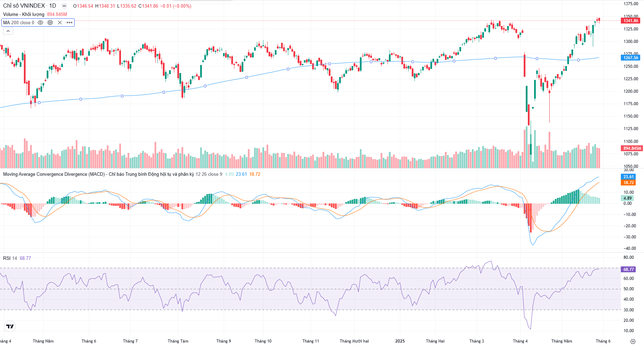Click orange signal axis label 18.72
644x346 pixels.
coord(628,183)
